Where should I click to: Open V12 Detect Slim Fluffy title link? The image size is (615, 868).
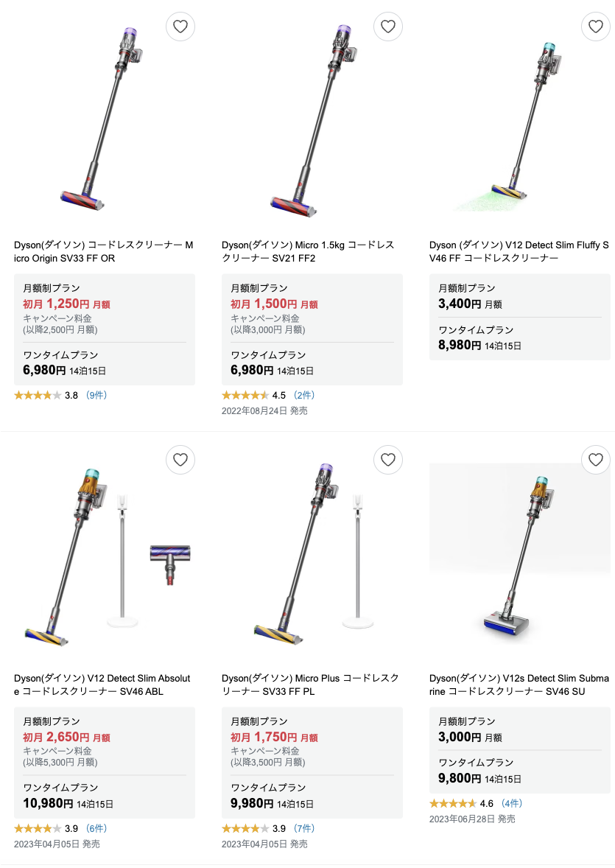pyautogui.click(x=519, y=252)
